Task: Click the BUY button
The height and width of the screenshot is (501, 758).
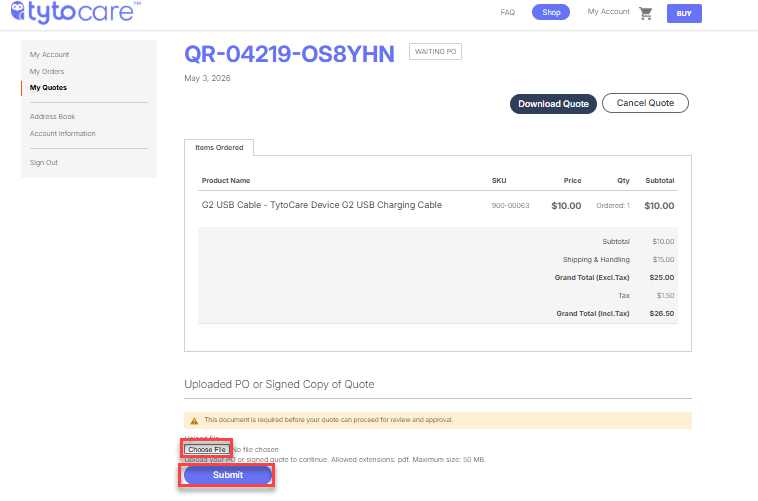Action: pyautogui.click(x=684, y=14)
